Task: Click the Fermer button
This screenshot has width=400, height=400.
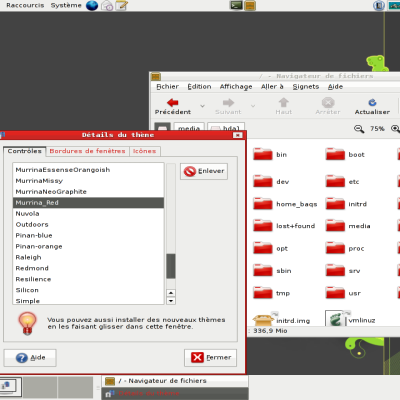Action: pos(210,358)
